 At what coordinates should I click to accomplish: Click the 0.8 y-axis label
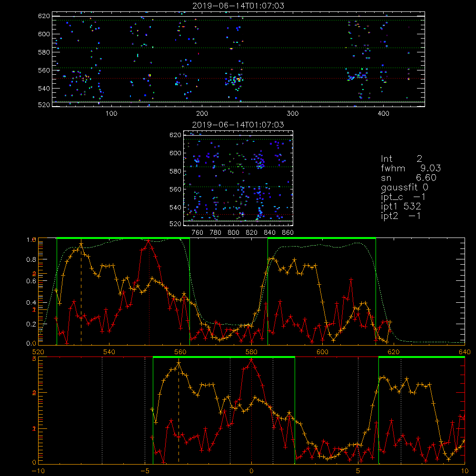[31, 259]
